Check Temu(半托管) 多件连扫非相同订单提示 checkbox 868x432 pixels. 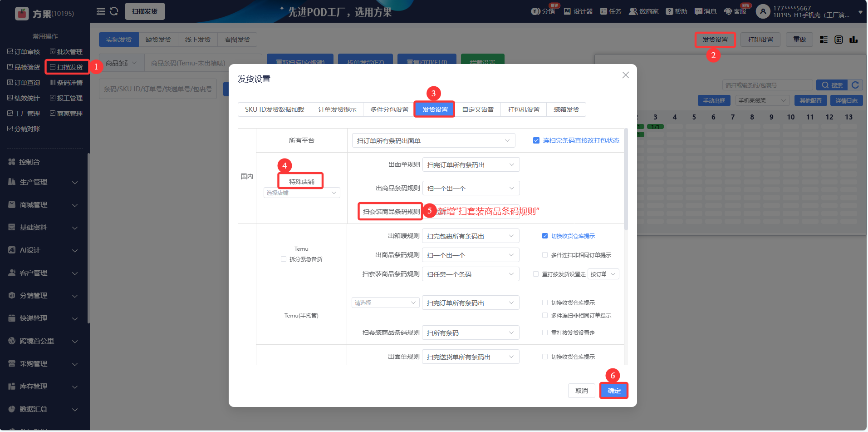545,315
